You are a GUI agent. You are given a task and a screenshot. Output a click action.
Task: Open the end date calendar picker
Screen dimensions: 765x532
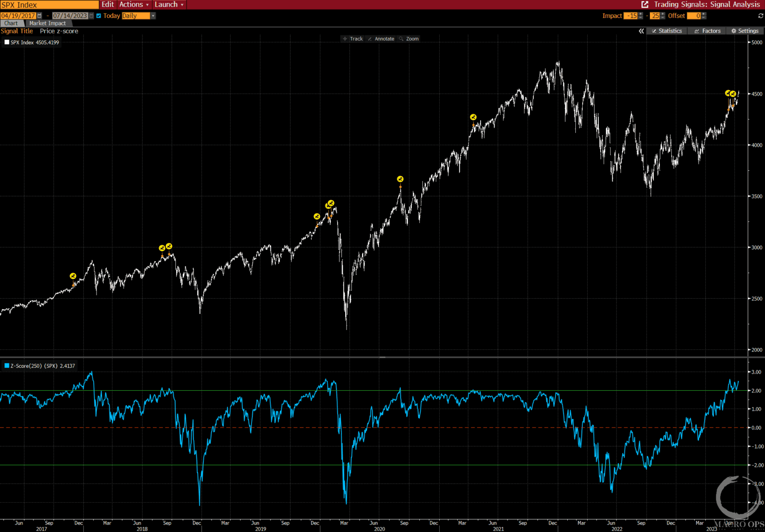(x=92, y=16)
